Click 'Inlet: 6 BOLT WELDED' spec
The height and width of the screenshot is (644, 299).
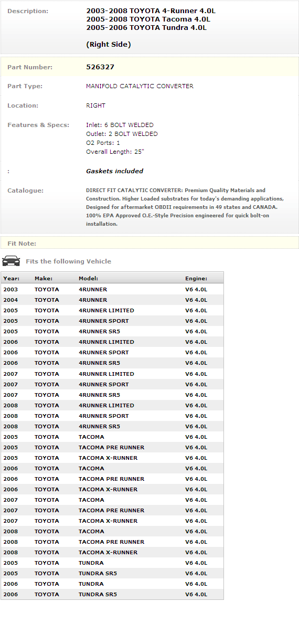[120, 125]
